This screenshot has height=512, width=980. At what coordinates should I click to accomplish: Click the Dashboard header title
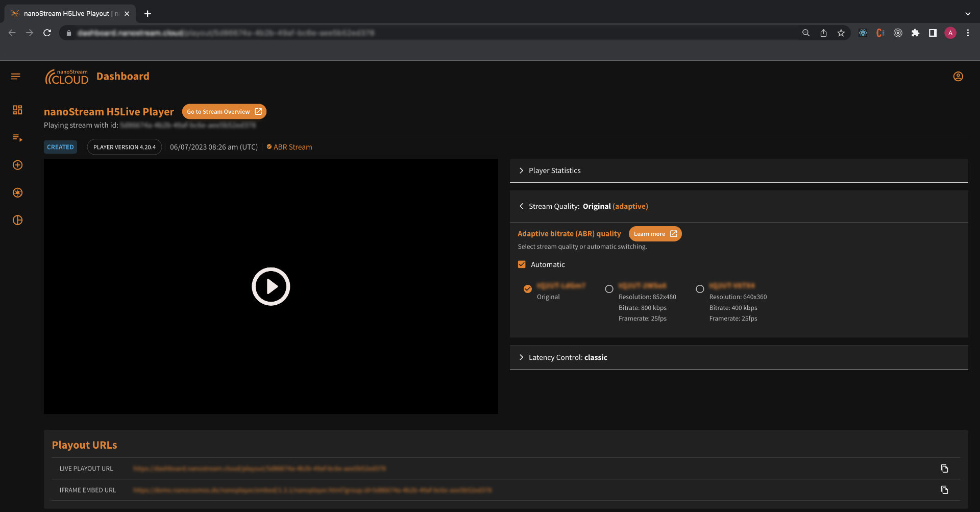tap(123, 77)
